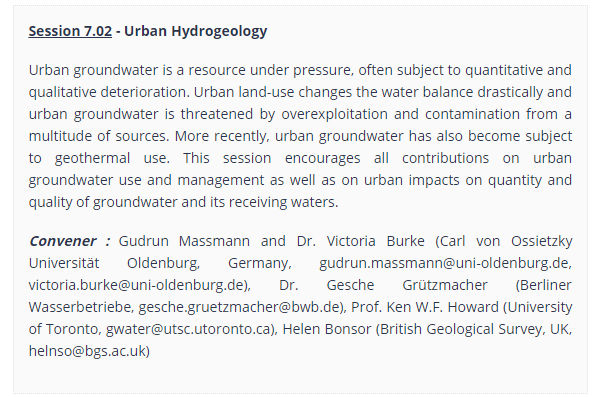Click the name Dr. Victoria Burke
Screen dimensions: 599x397
point(361,241)
